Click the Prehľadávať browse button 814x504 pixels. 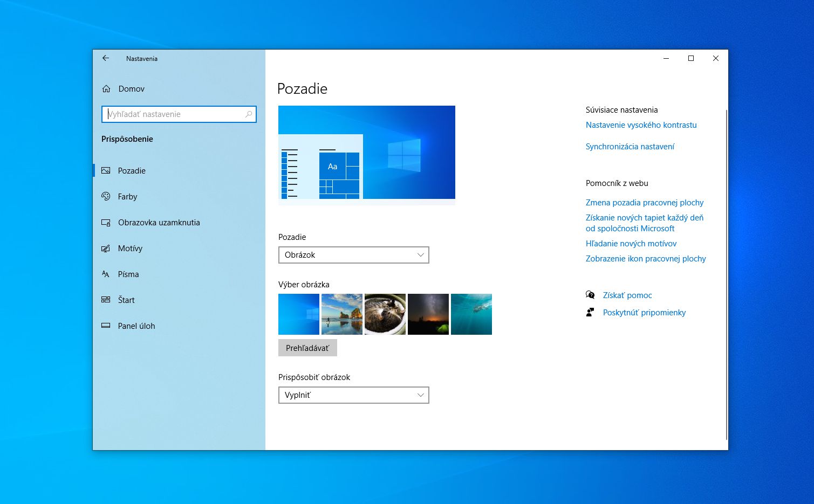(307, 348)
